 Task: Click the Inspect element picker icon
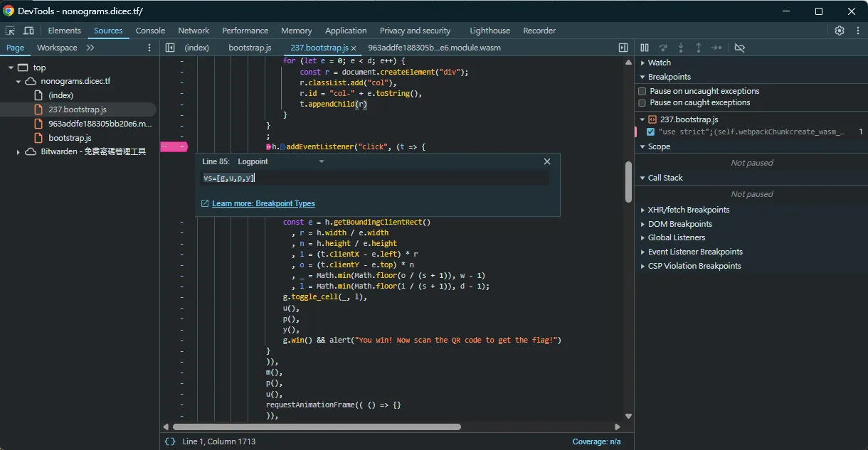coord(11,31)
